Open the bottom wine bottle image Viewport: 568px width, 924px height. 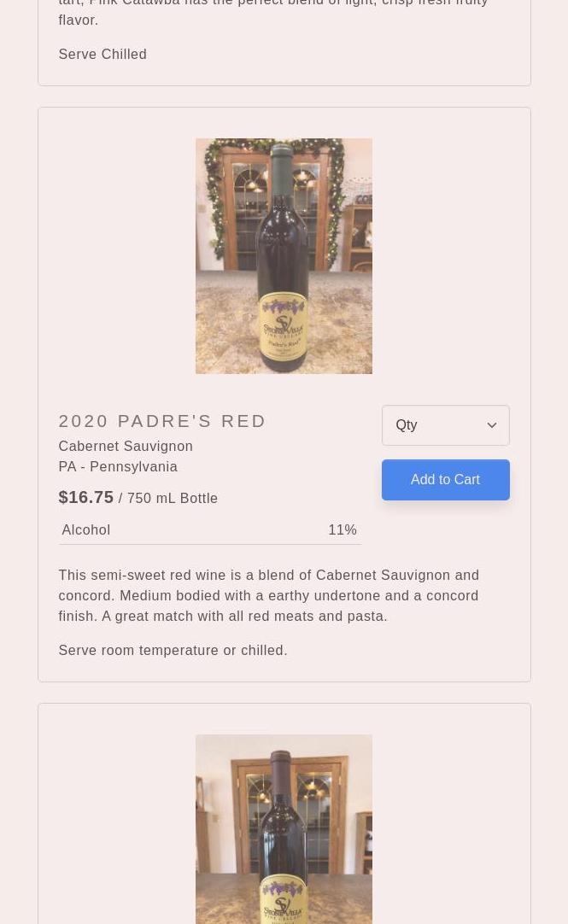pos(284,828)
